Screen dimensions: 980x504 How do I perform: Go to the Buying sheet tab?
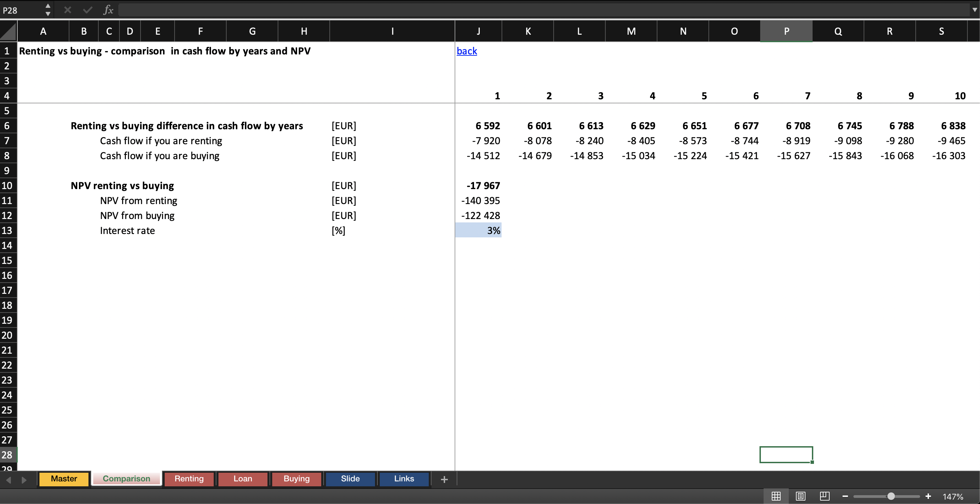pos(296,478)
